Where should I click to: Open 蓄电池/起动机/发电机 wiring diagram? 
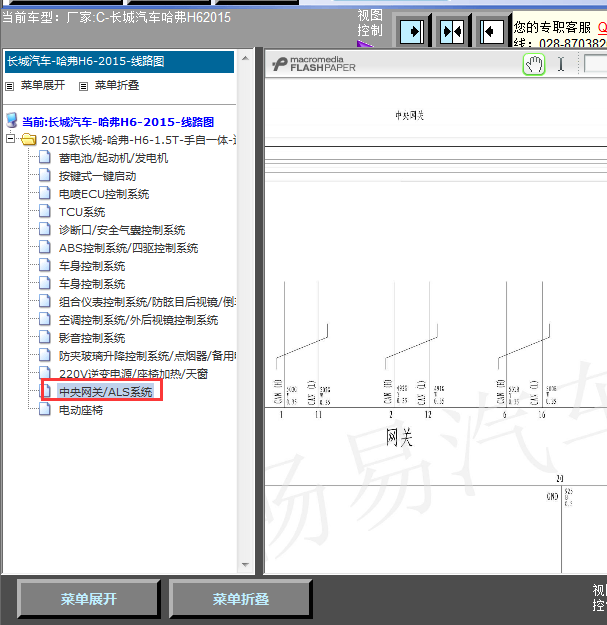(113, 158)
